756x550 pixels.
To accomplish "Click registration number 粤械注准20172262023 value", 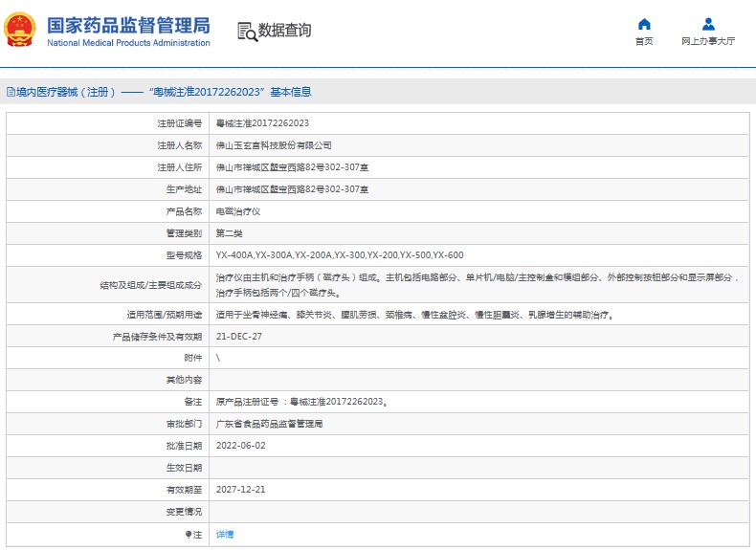I will coord(262,123).
